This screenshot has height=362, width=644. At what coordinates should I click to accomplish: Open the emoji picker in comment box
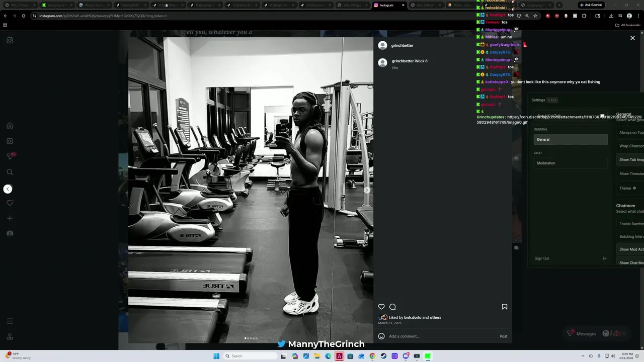(381, 336)
